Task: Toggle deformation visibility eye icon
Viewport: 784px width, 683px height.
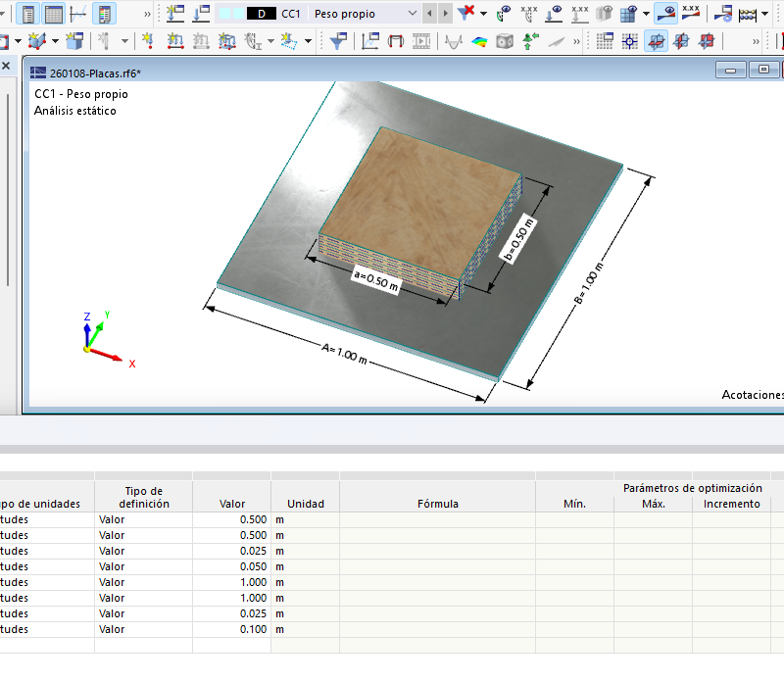Action: click(504, 14)
